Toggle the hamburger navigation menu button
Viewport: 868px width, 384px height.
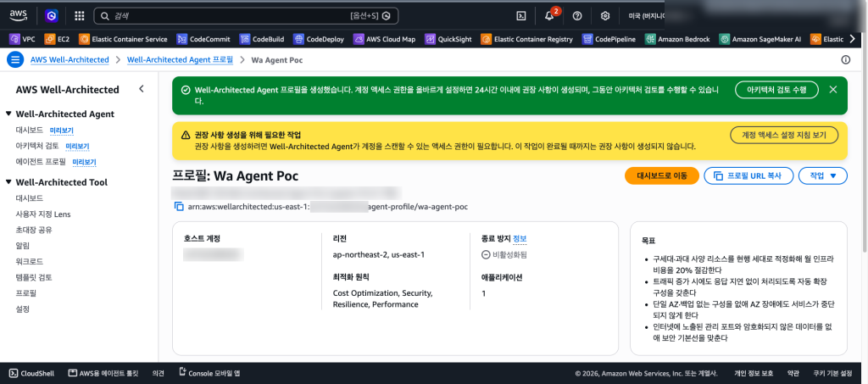click(15, 59)
